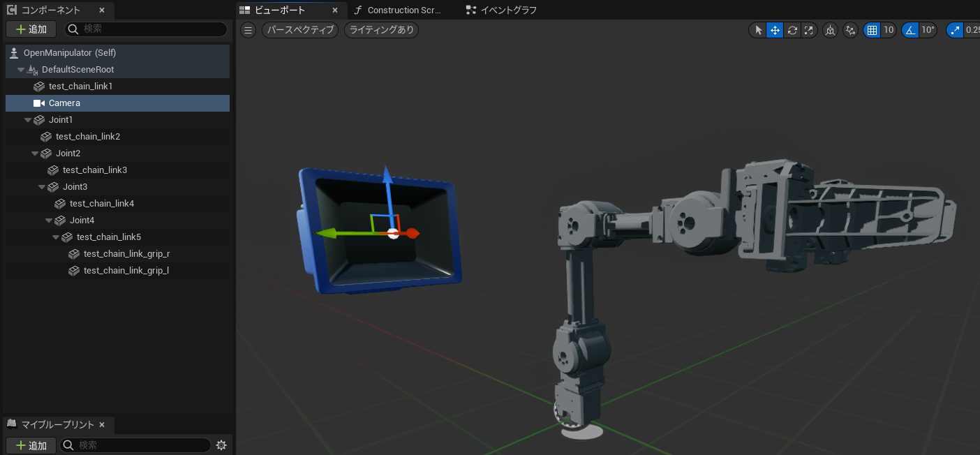Click 追加 in the マイブループリント panel

tap(31, 445)
